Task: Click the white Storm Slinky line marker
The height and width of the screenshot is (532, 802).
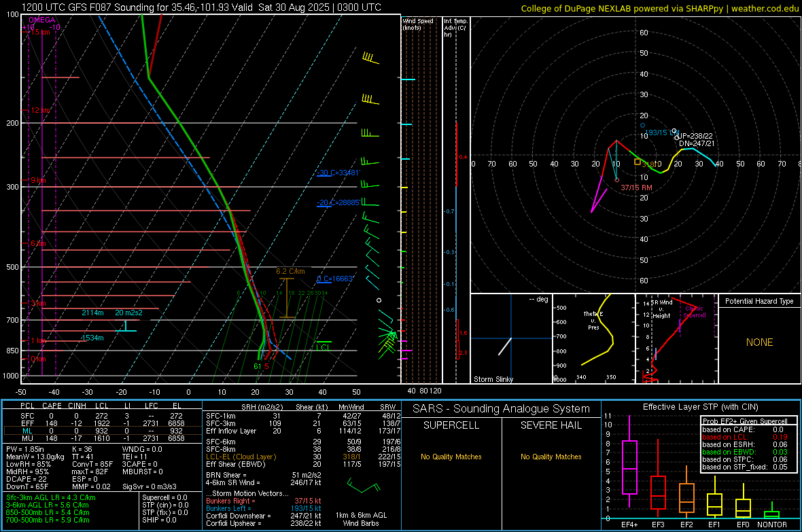Action: [x=505, y=347]
